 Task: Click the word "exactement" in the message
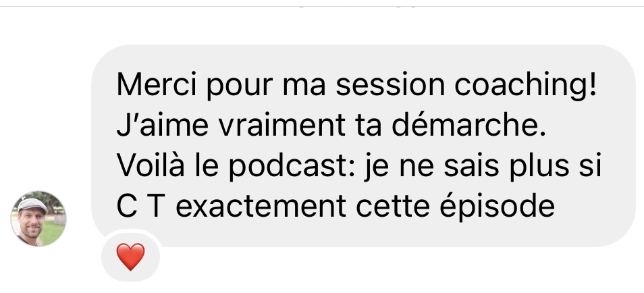click(261, 207)
